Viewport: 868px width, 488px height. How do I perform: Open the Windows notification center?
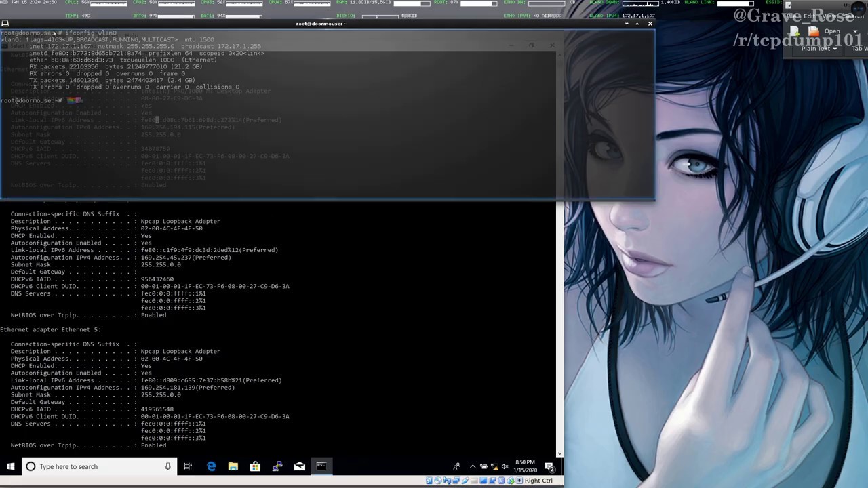coord(550,466)
